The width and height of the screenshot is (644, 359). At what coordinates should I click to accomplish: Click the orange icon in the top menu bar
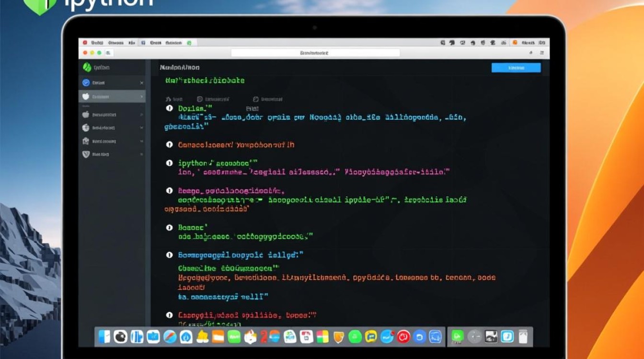[x=515, y=43]
